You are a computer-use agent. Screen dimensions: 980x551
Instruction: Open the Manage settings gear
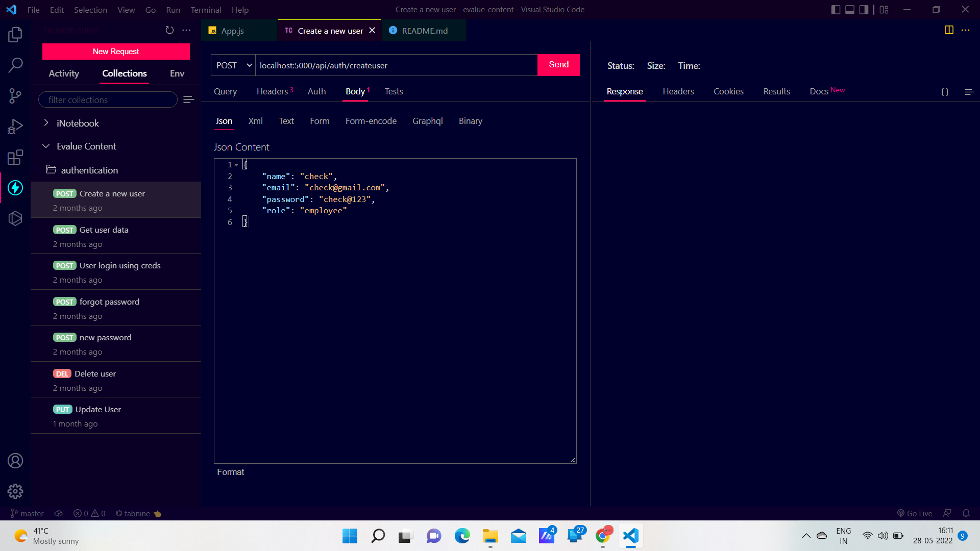pos(15,491)
